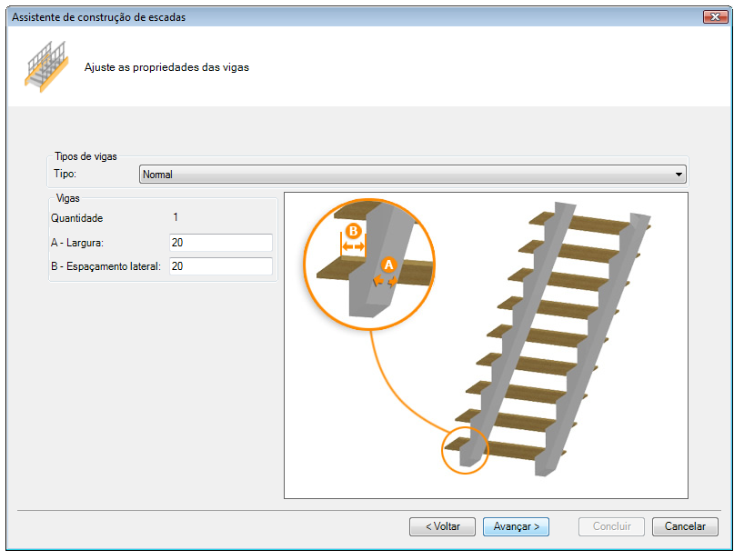
Task: Open the Tipo beam type dropdown
Action: click(x=412, y=175)
